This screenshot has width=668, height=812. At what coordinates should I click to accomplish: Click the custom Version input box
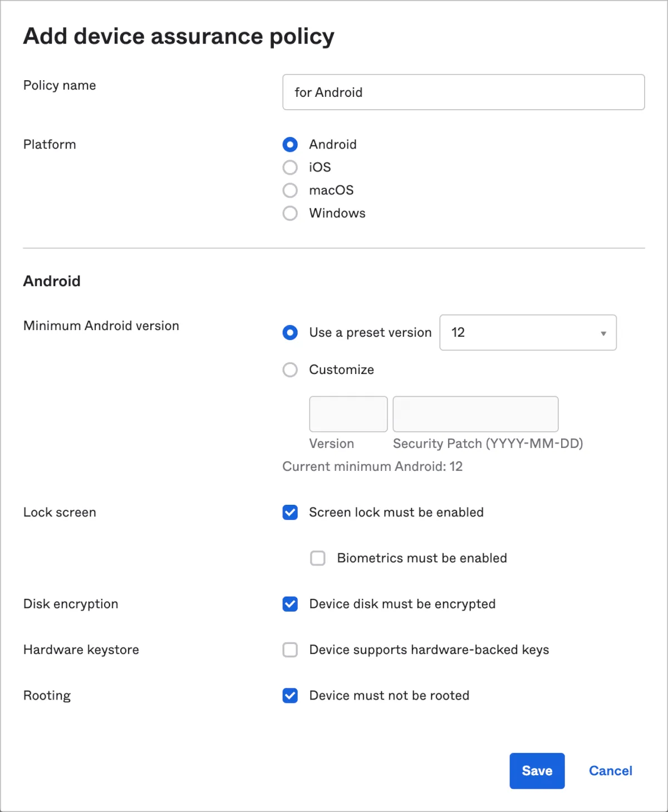(348, 414)
